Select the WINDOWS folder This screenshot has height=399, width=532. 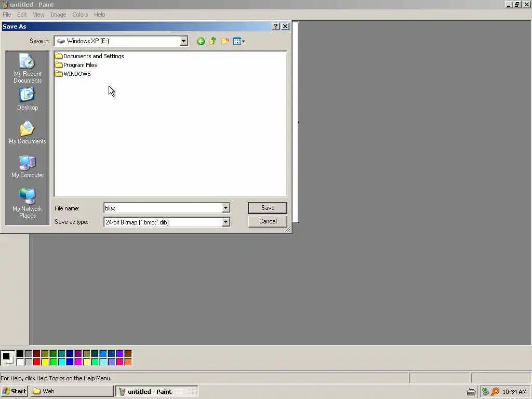click(x=73, y=74)
